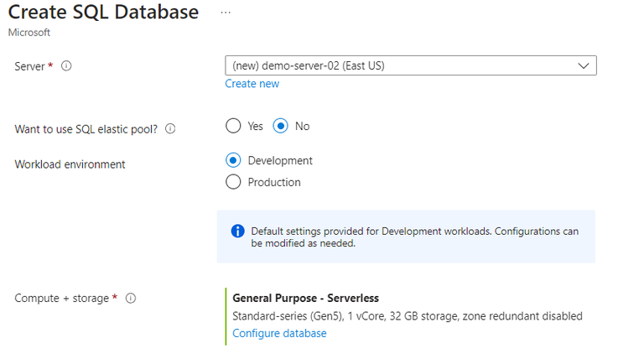Screen dimensions: 644x364
Task: Click the Create SQL Database page title
Action: [x=103, y=13]
